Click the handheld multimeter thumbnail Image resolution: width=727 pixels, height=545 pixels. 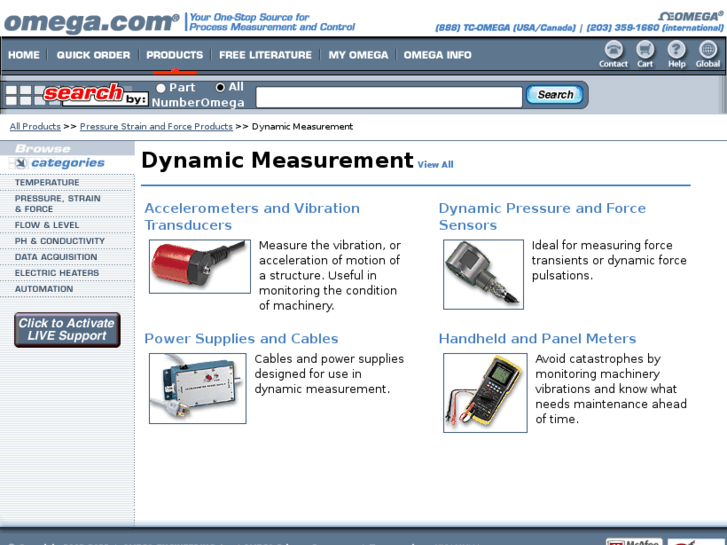tap(485, 393)
